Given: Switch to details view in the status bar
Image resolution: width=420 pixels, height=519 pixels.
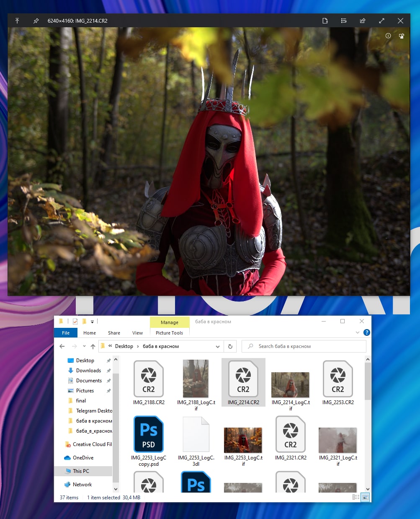Looking at the screenshot, I should point(356,497).
